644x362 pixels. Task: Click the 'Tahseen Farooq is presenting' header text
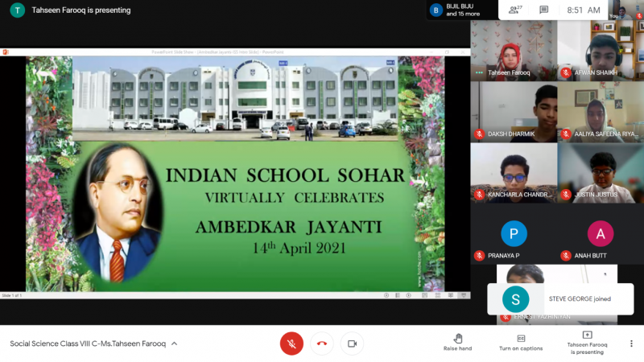tap(81, 10)
